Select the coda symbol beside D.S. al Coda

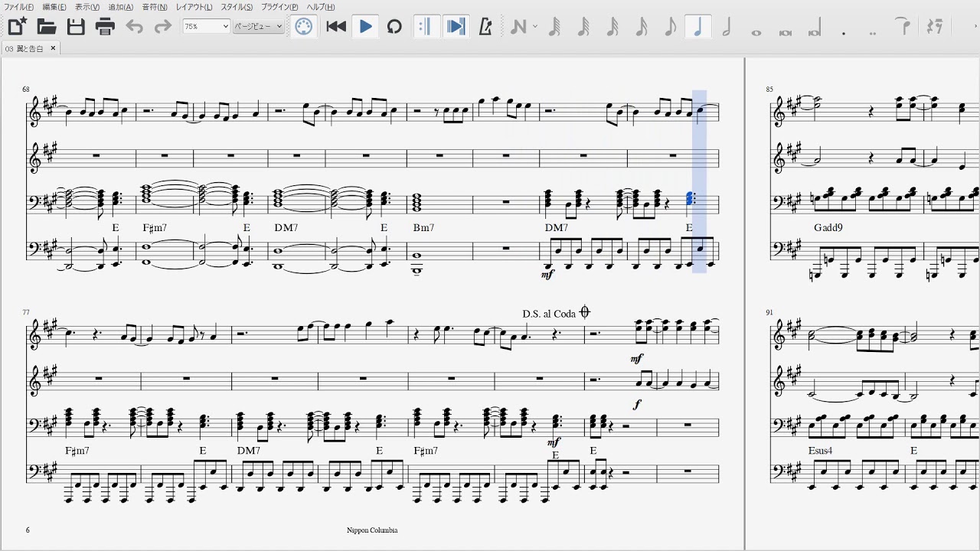pos(585,312)
